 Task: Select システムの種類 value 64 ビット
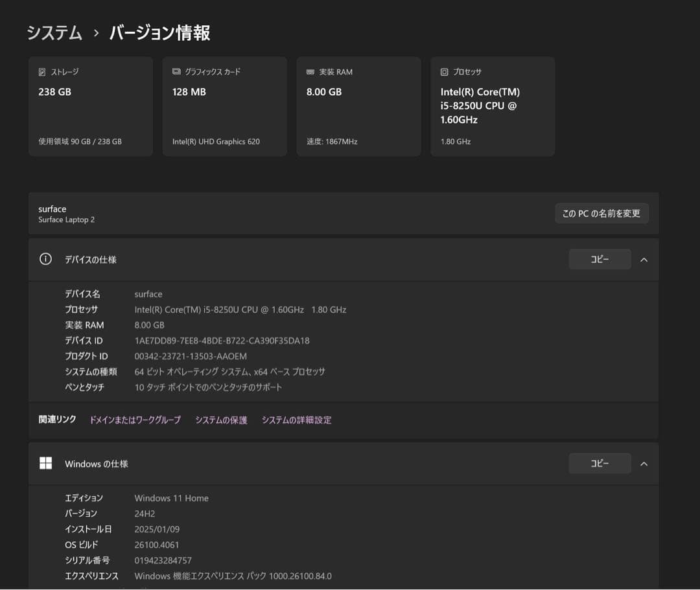[x=230, y=372]
